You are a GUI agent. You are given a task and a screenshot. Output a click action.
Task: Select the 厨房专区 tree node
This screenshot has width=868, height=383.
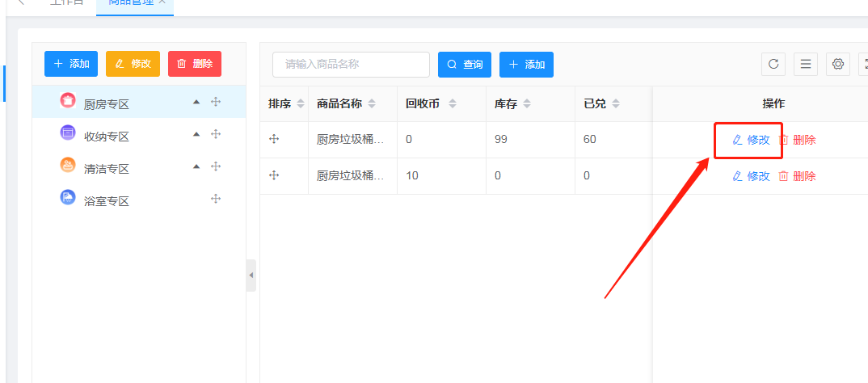click(139, 102)
